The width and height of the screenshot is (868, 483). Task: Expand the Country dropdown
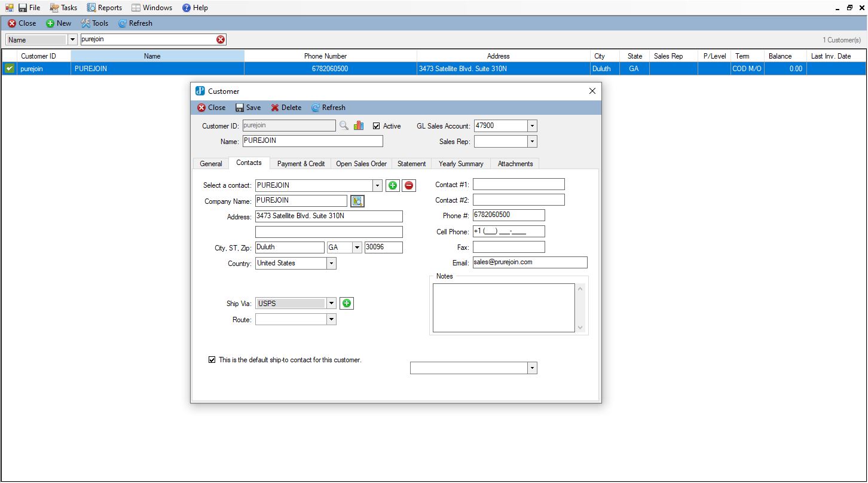coord(331,263)
